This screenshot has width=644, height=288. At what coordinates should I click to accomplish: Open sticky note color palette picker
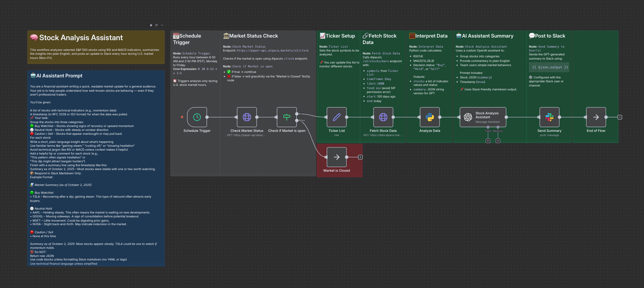coord(157,25)
